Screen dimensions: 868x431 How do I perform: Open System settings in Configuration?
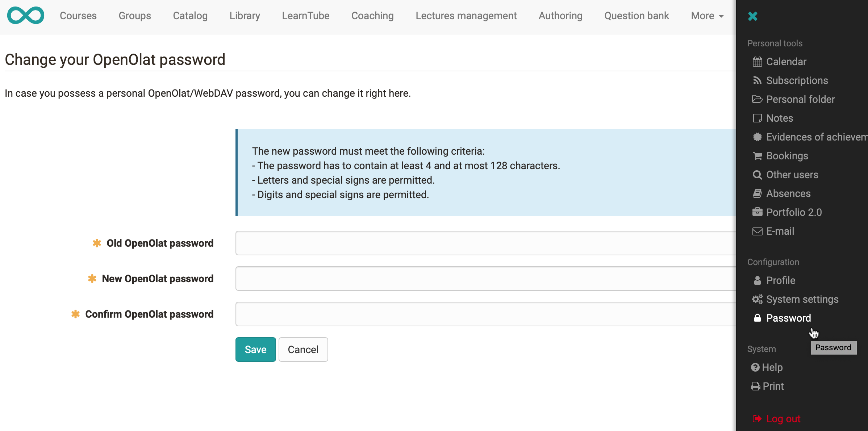pos(796,299)
